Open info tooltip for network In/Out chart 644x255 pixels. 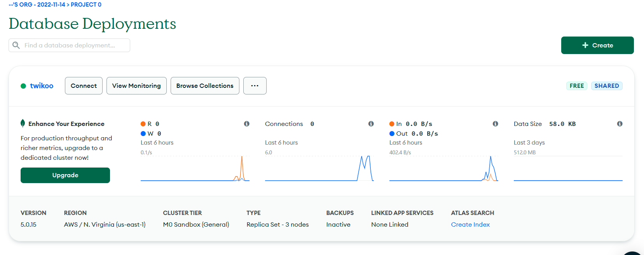495,124
